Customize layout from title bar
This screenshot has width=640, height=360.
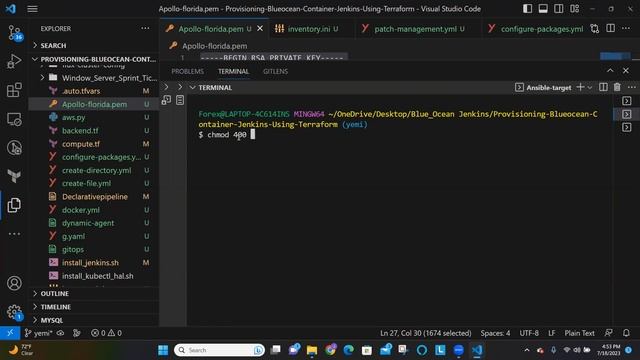tap(574, 9)
